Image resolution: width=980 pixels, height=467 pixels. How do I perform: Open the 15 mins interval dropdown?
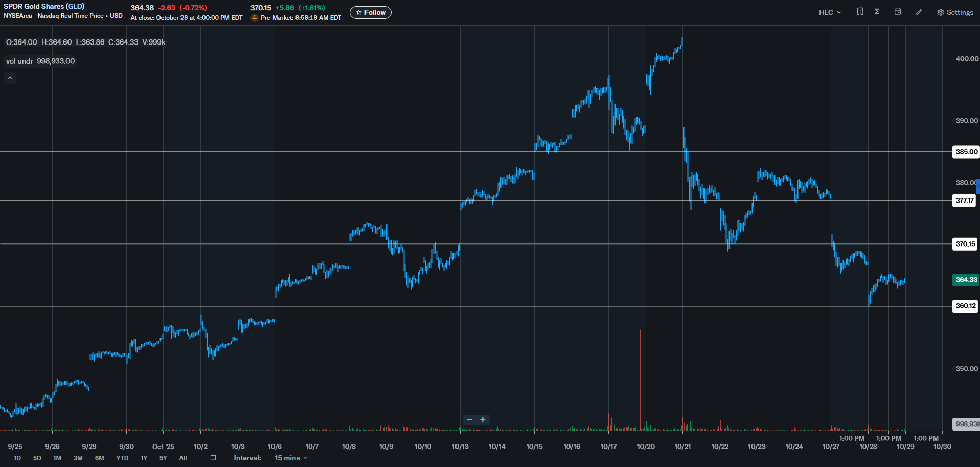(290, 458)
